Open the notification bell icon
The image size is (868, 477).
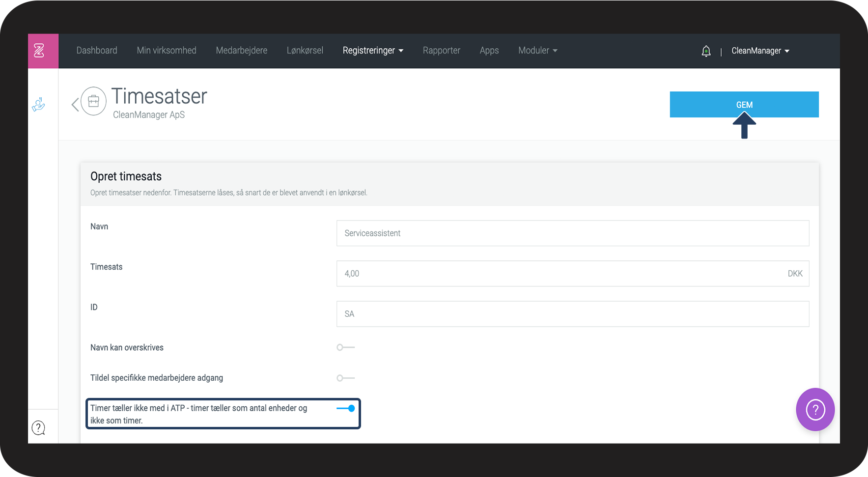point(706,51)
